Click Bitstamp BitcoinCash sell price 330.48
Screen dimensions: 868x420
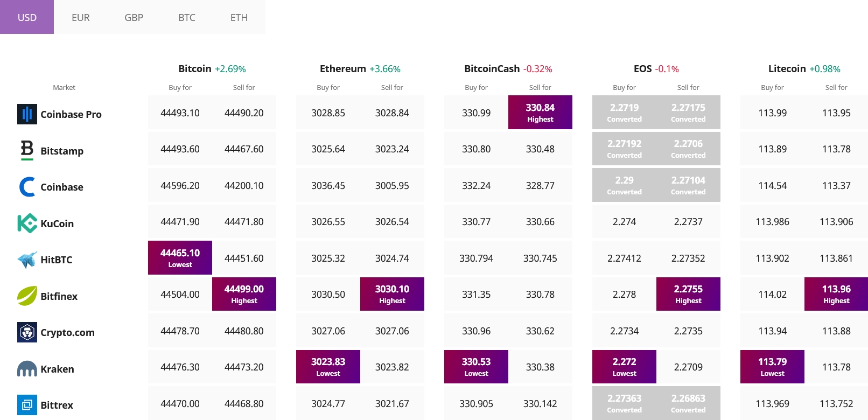[x=540, y=149]
